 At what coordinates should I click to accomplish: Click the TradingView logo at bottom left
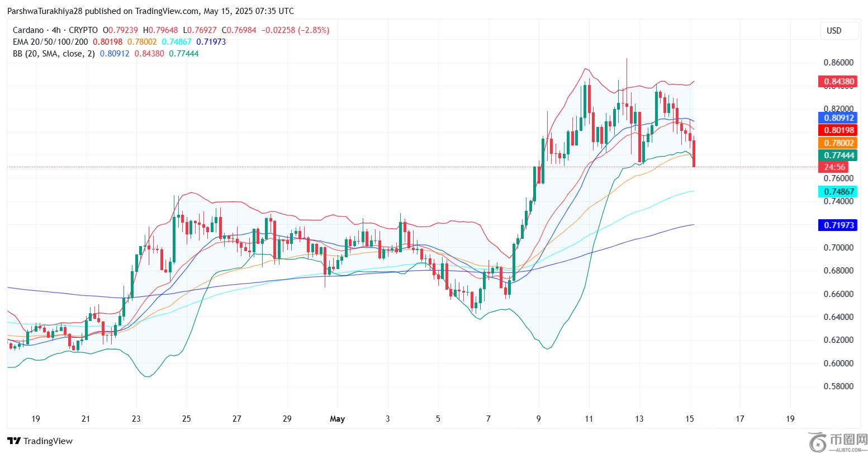pos(40,441)
